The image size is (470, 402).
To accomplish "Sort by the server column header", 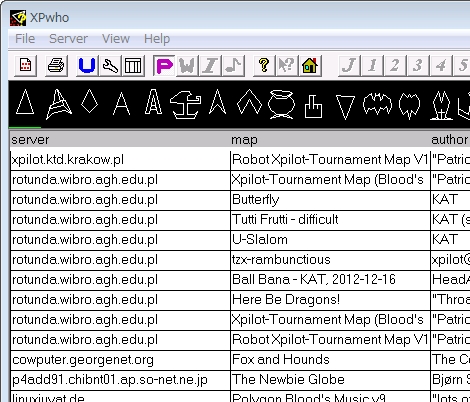I will click(x=120, y=140).
